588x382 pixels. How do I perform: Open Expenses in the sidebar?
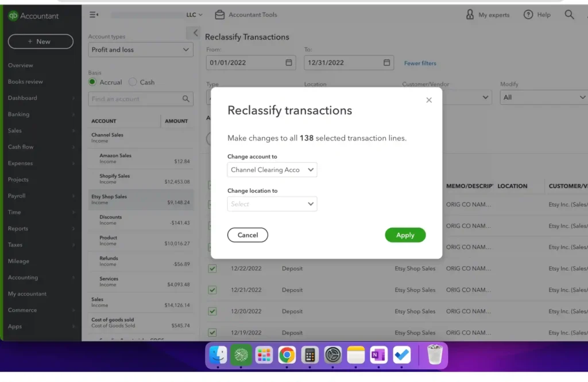20,163
